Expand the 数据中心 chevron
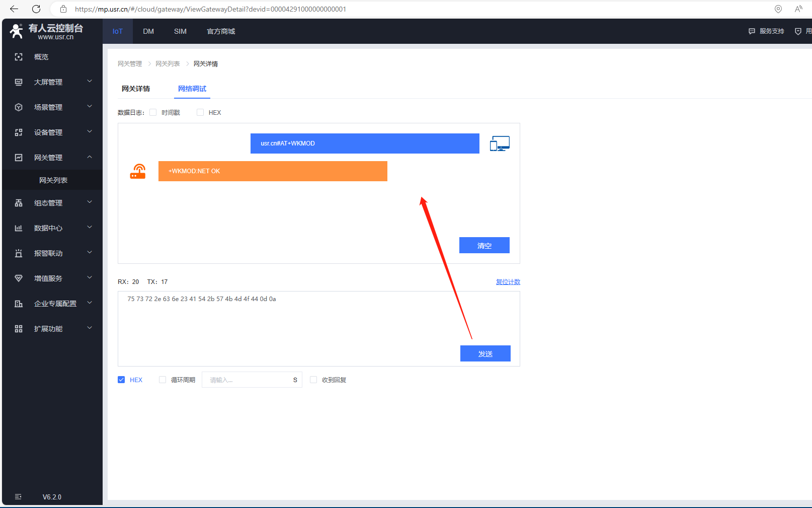 tap(90, 227)
